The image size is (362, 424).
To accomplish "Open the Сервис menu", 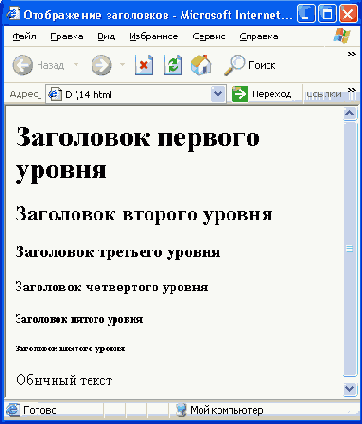I will [x=209, y=36].
